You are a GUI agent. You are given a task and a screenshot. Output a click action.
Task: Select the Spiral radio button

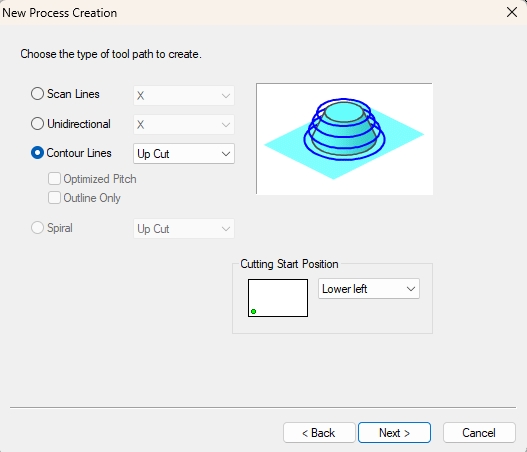(37, 228)
